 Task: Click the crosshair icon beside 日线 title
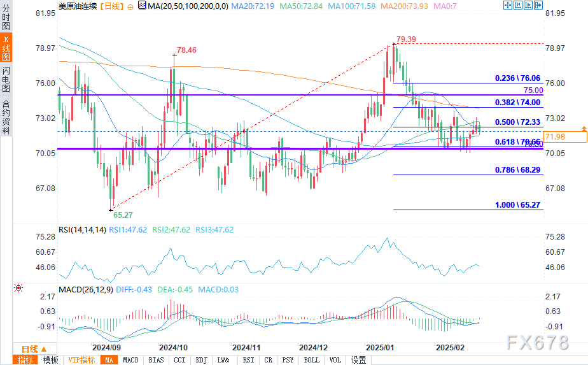(131, 6)
